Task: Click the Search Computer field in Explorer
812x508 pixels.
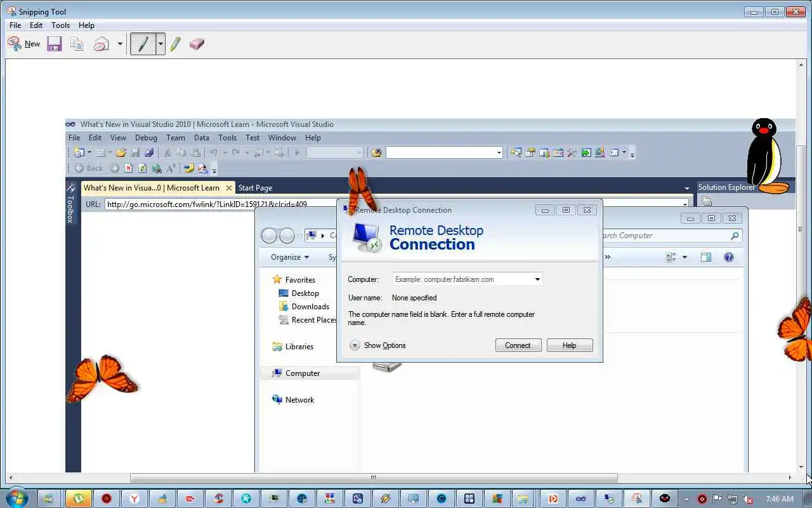Action: pyautogui.click(x=671, y=236)
